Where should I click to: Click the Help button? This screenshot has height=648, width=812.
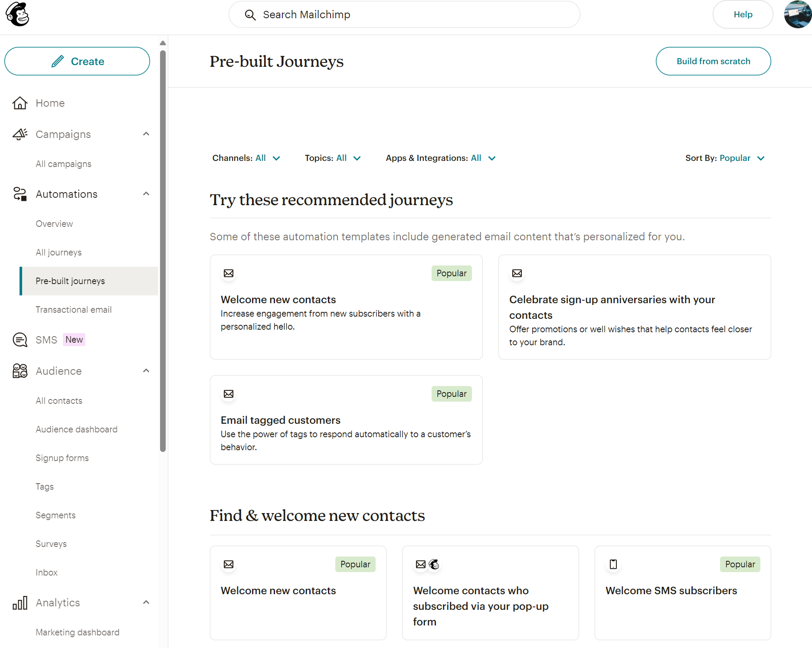tap(743, 14)
